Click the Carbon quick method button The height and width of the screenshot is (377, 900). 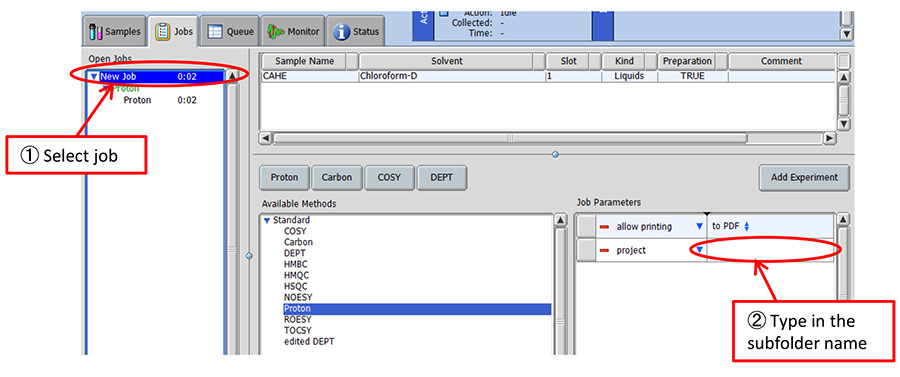tap(337, 178)
